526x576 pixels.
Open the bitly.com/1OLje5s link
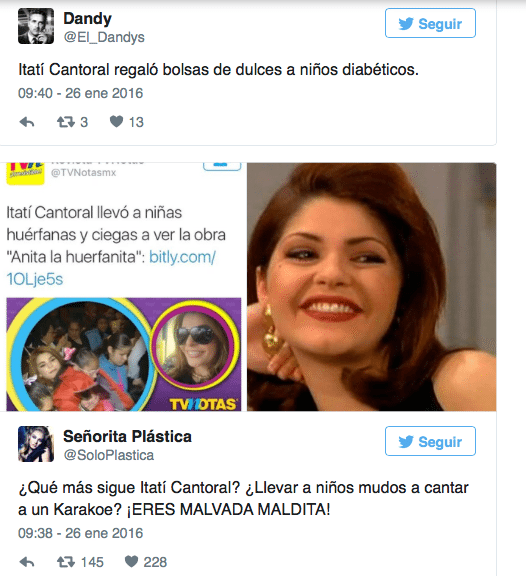(x=111, y=268)
